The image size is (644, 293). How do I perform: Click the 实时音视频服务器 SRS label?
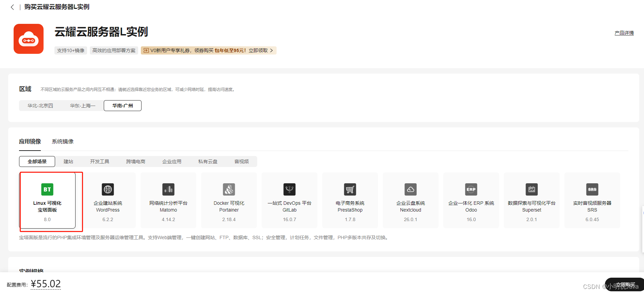tap(592, 206)
